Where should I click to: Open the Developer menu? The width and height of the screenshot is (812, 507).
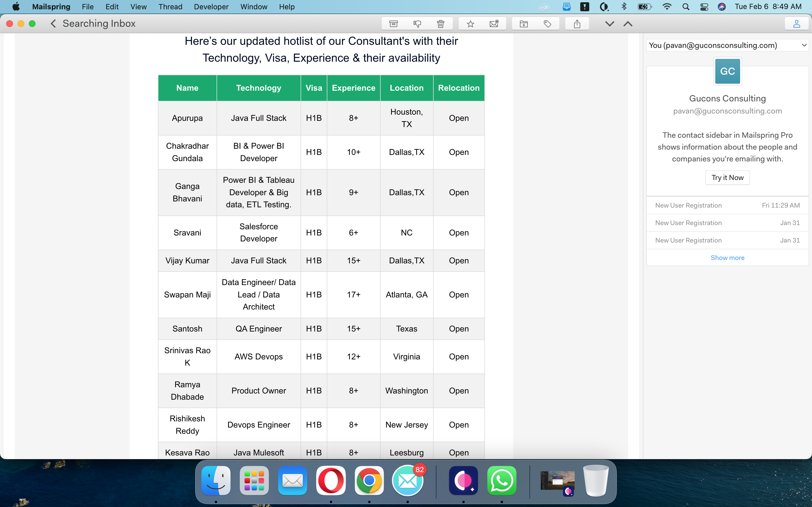click(211, 7)
